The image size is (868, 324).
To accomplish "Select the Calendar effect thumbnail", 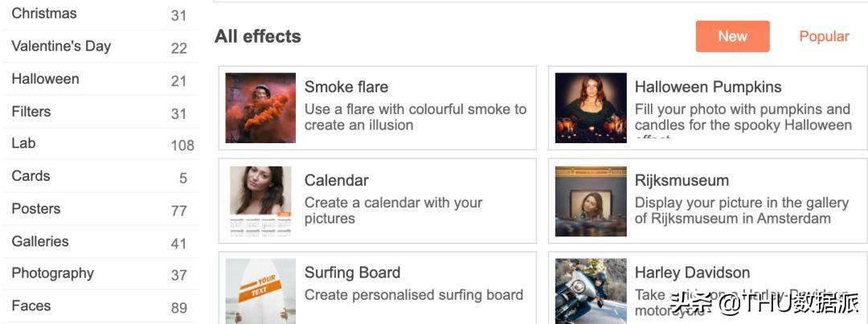I will coord(260,201).
